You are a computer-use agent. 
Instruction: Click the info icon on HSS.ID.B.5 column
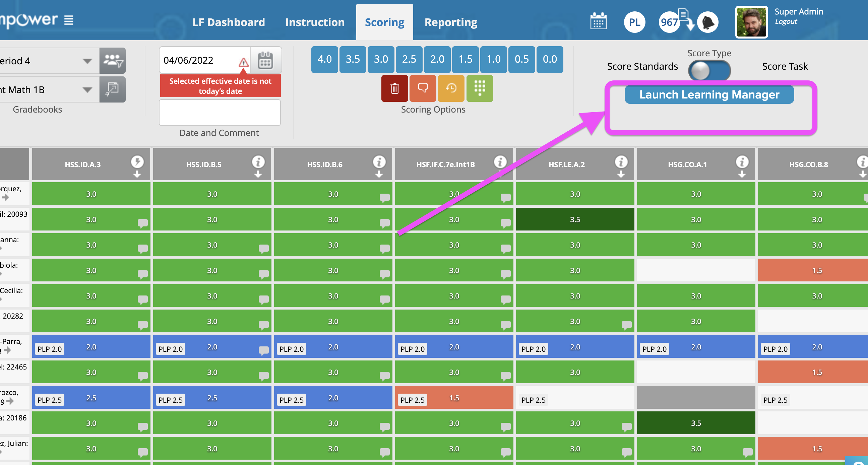[x=258, y=162]
